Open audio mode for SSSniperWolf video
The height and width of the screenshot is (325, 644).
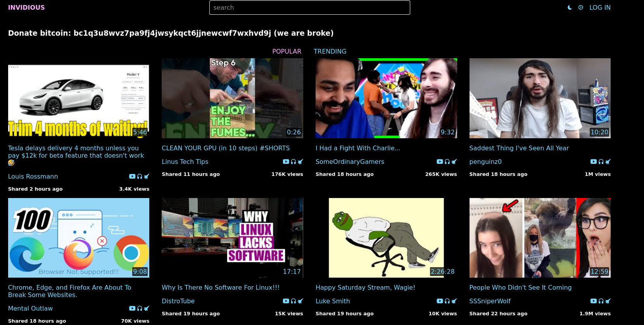[x=601, y=301]
